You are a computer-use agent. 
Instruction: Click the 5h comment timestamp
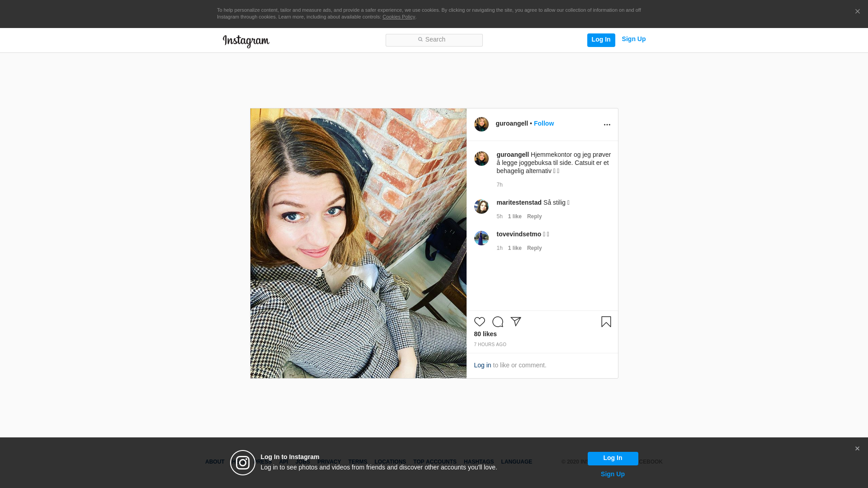(500, 216)
